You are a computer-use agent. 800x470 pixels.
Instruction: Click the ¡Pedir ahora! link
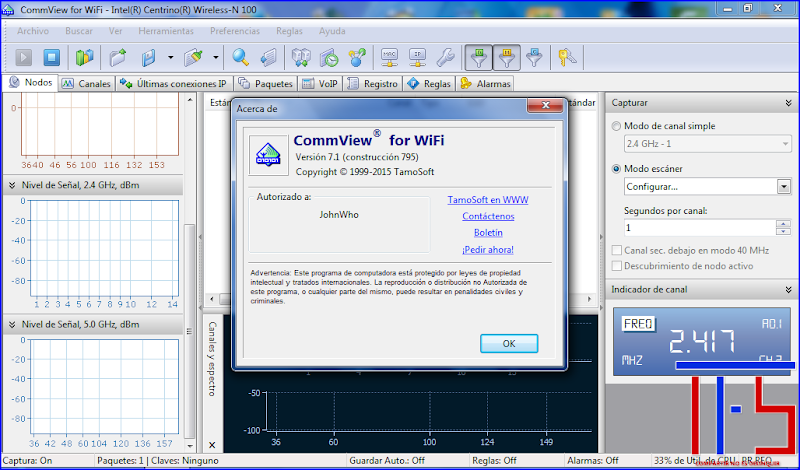point(488,250)
